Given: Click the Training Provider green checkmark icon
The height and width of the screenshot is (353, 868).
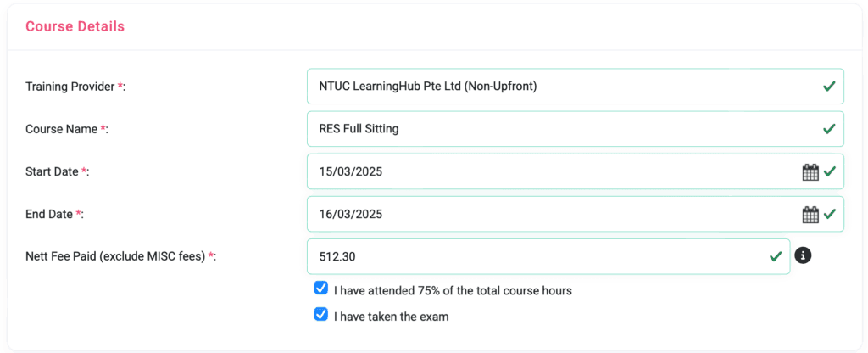Looking at the screenshot, I should pyautogui.click(x=829, y=87).
